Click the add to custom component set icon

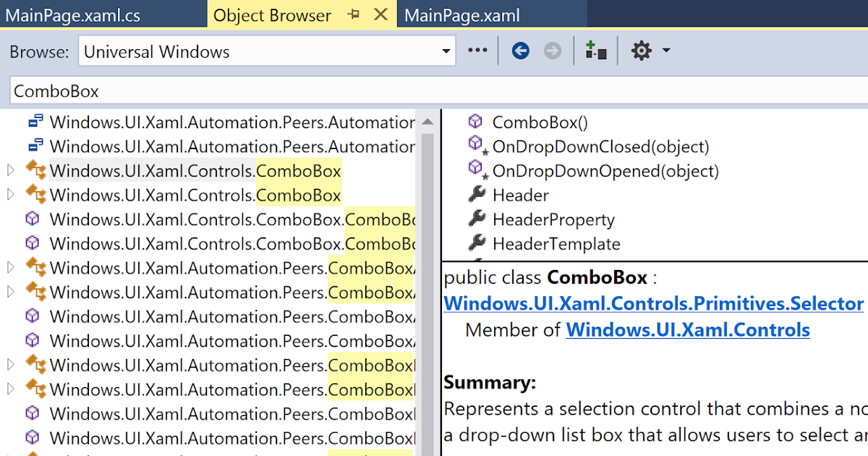[x=595, y=51]
